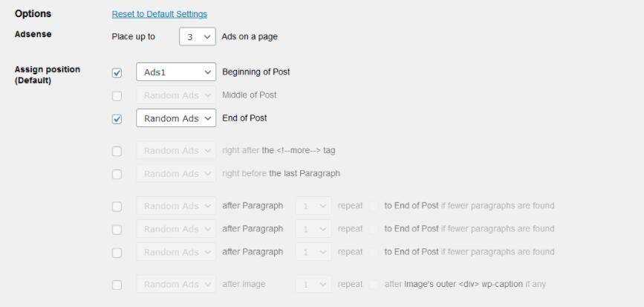
Task: Tick the second after Paragraph checkbox
Action: [117, 230]
